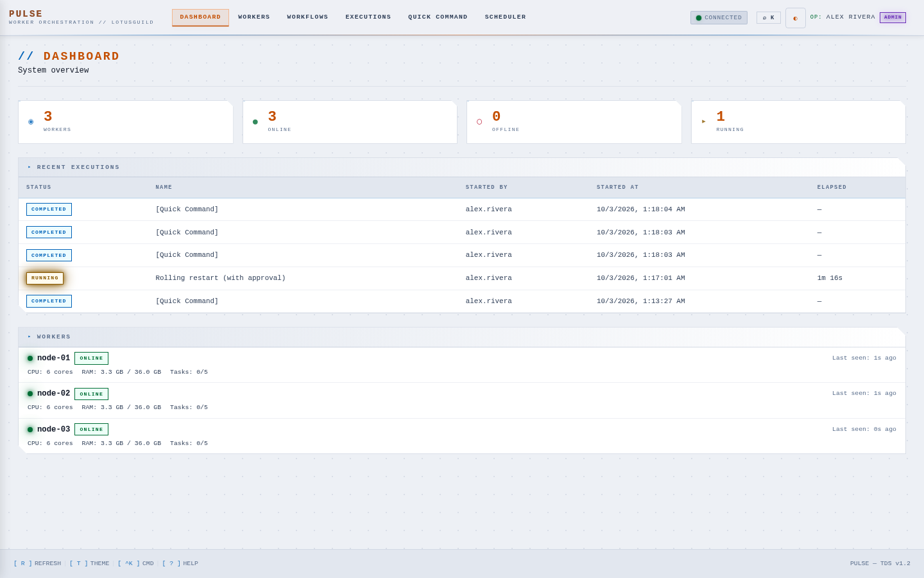
Task: Click node-01 green status dot
Action: point(30,358)
